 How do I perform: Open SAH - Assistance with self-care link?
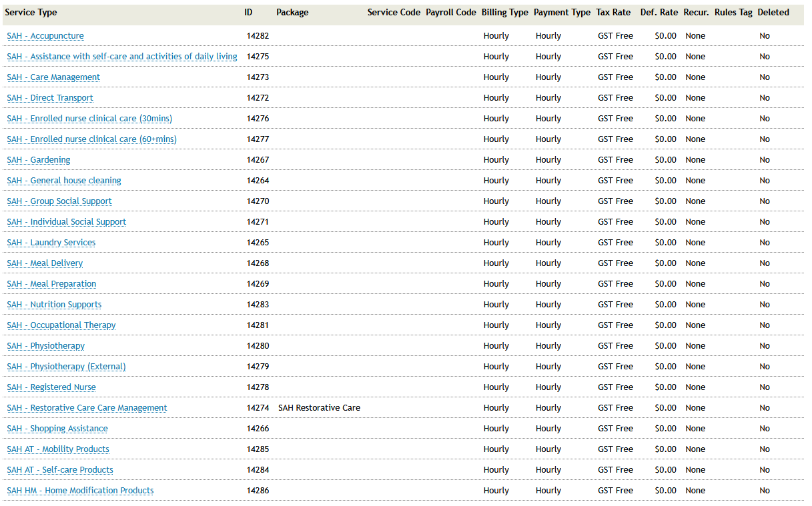click(x=122, y=56)
